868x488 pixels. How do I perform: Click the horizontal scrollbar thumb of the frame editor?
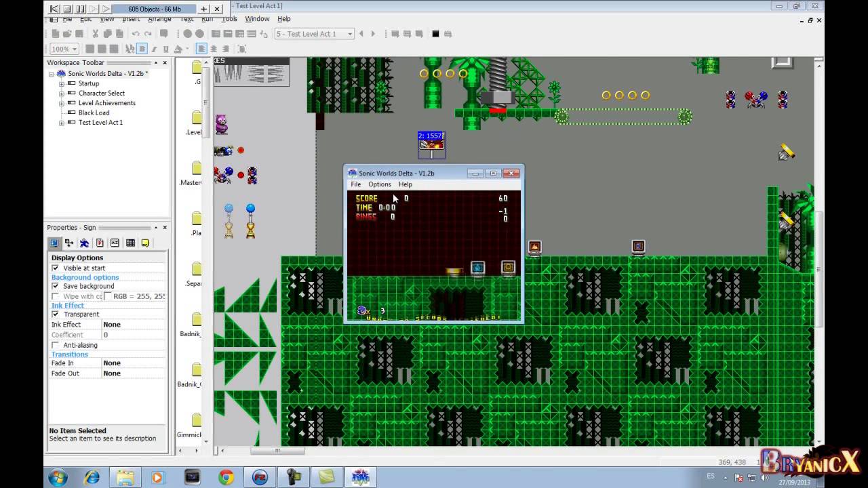point(277,451)
